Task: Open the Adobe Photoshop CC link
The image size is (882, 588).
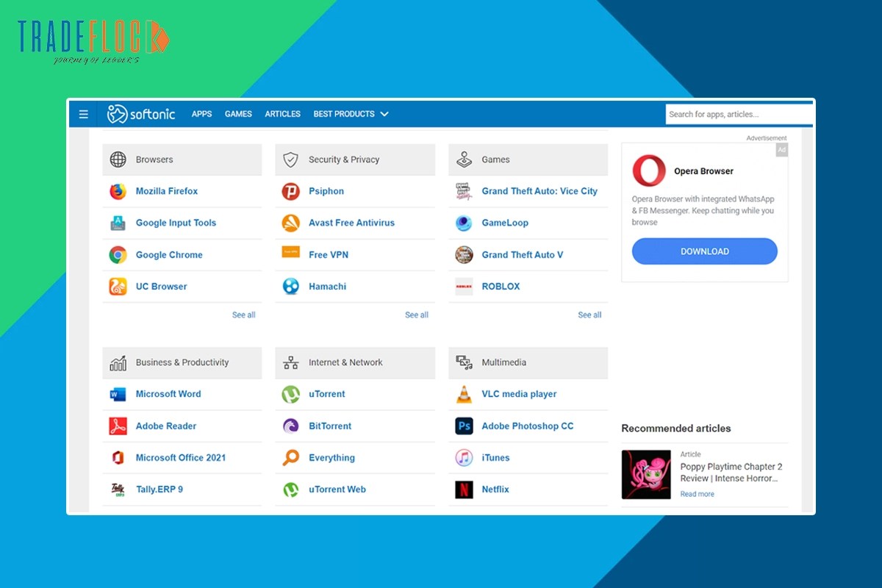Action: pyautogui.click(x=528, y=426)
